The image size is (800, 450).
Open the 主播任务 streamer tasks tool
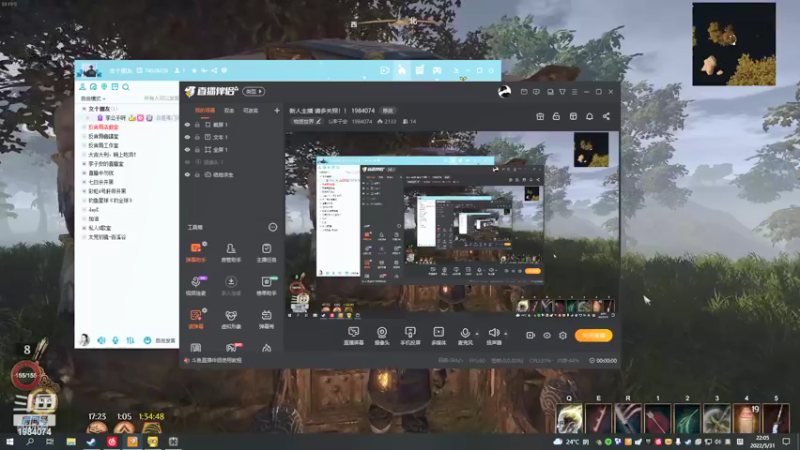pyautogui.click(x=266, y=253)
